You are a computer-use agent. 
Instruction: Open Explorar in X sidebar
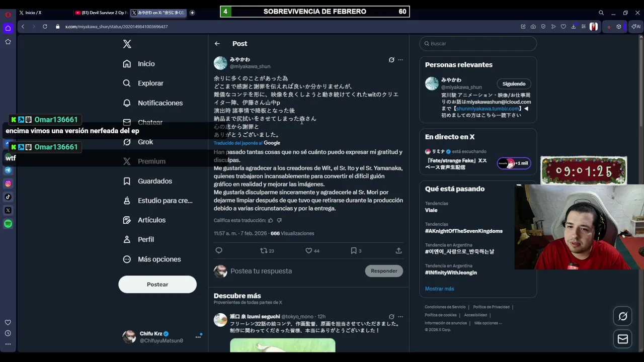[x=143, y=83]
